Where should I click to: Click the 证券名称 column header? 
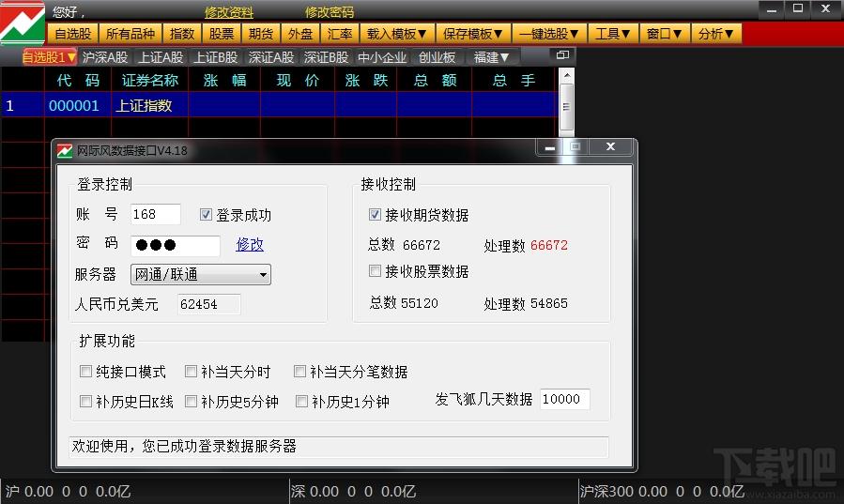pyautogui.click(x=149, y=80)
